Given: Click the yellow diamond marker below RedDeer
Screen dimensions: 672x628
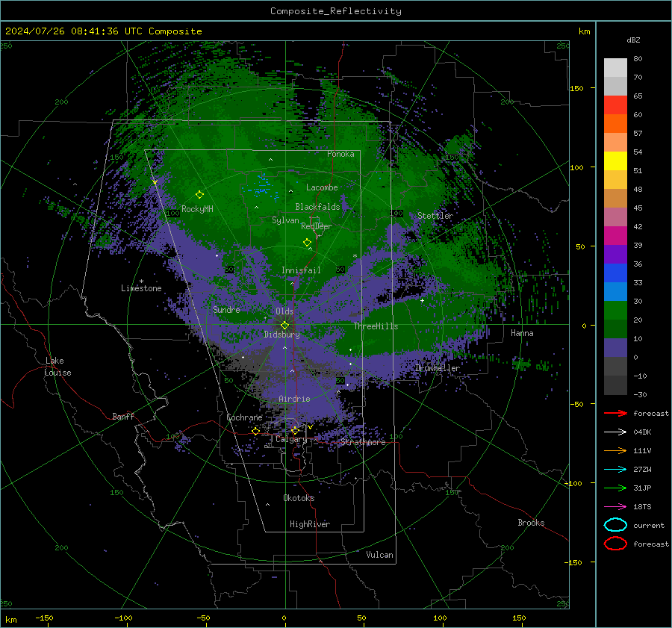Looking at the screenshot, I should (x=307, y=243).
